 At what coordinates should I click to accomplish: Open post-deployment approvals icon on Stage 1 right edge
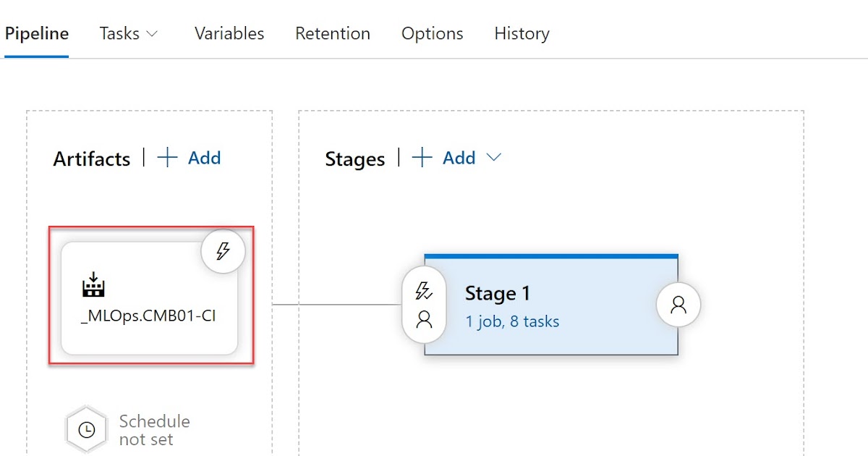(678, 305)
